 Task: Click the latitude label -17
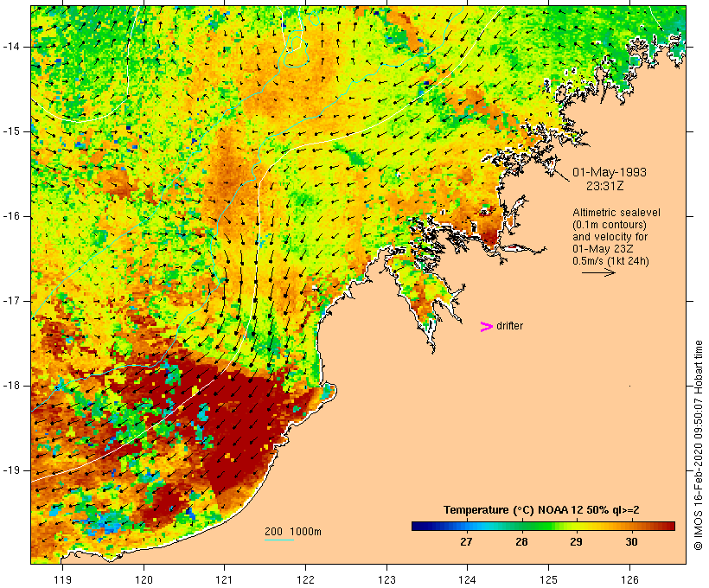click(12, 301)
